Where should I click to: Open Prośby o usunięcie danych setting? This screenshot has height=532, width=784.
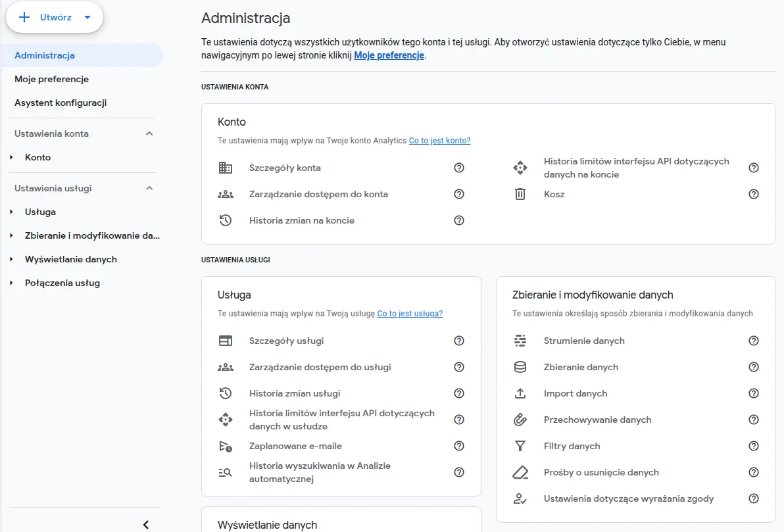[601, 473]
